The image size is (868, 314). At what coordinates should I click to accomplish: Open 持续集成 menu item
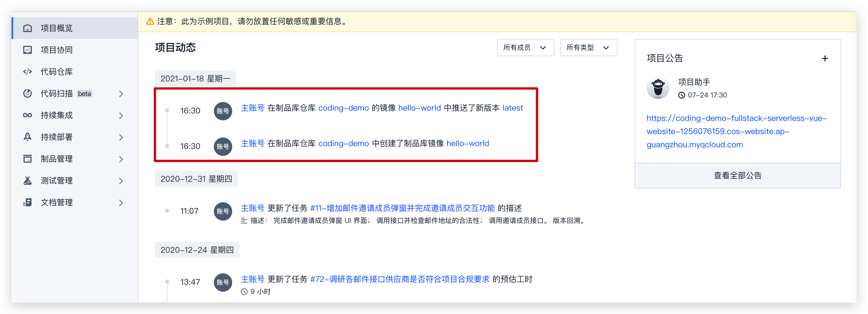[x=75, y=115]
